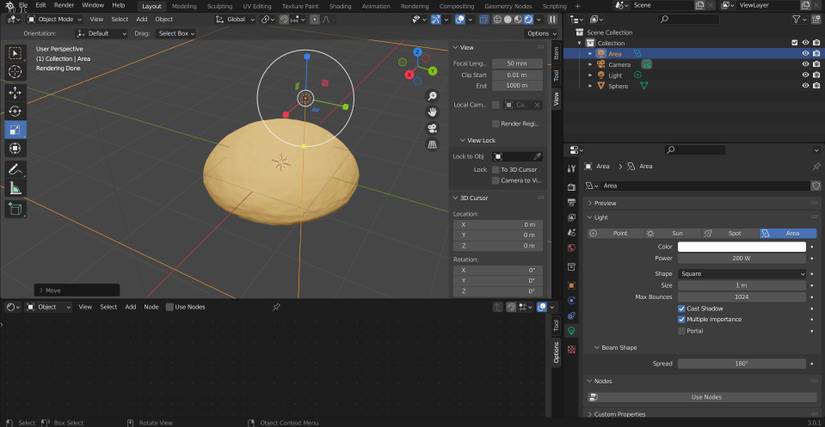Open the Render properties tab icon
Image resolution: width=825 pixels, height=427 pixels.
pyautogui.click(x=572, y=188)
